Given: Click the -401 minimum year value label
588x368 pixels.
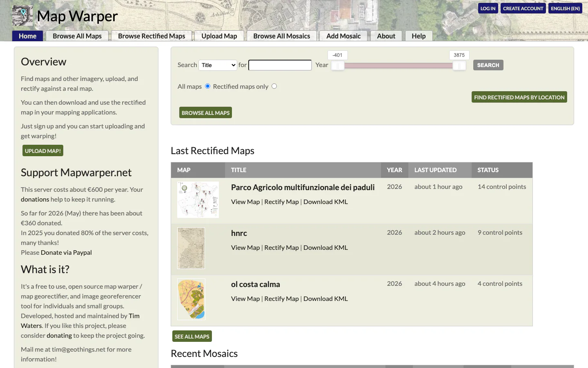Looking at the screenshot, I should [338, 55].
